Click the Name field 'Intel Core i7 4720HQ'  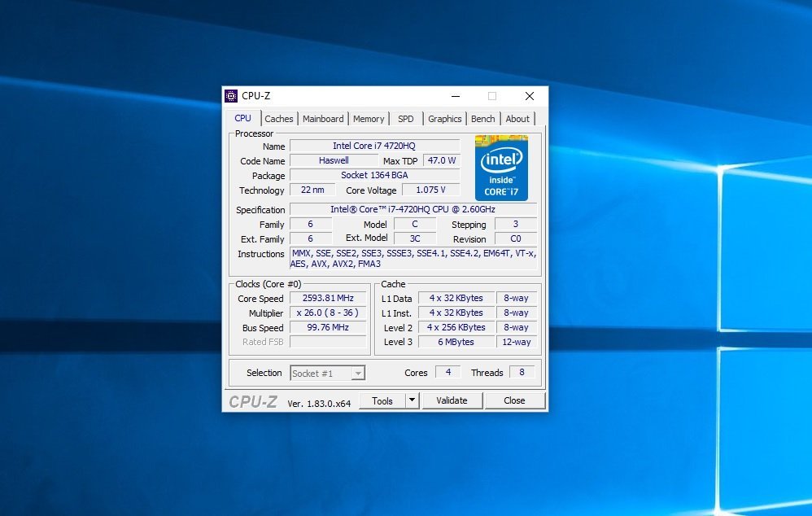click(x=374, y=146)
